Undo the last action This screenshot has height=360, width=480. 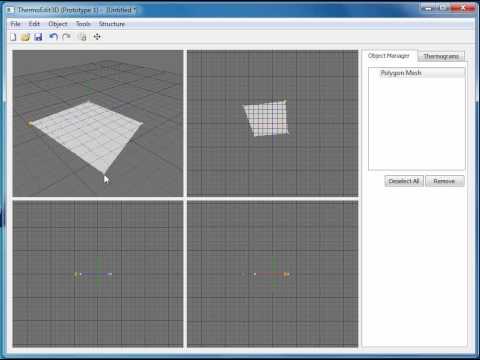click(x=53, y=36)
